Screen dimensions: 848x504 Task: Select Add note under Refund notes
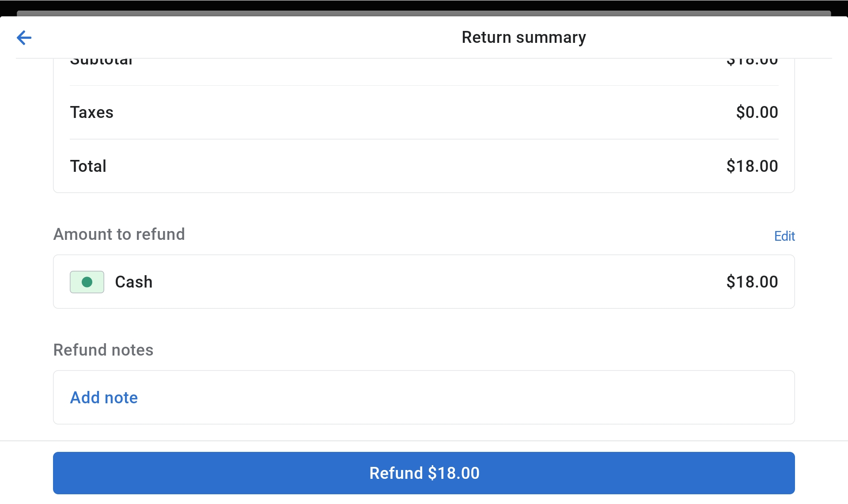click(x=104, y=397)
